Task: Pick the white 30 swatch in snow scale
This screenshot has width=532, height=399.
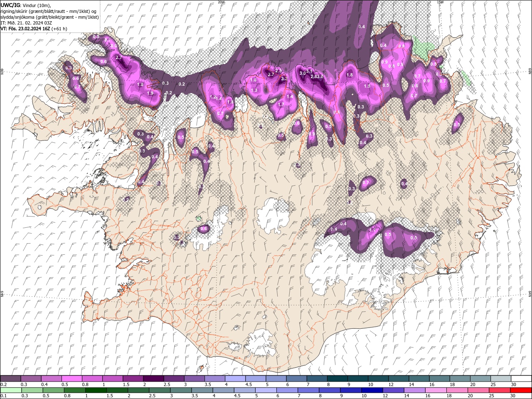Action: point(521,379)
